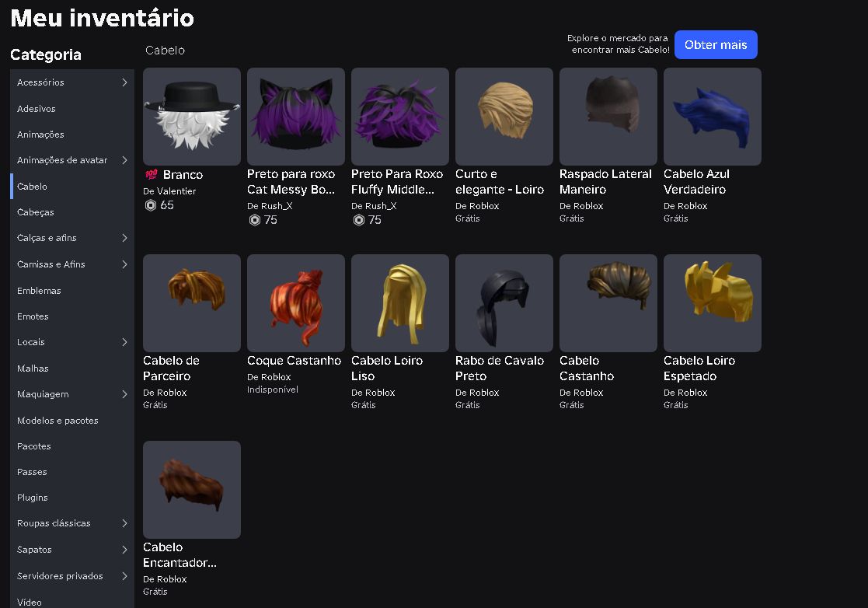Open the Cabelo Castanho hair thumbnail

(608, 303)
